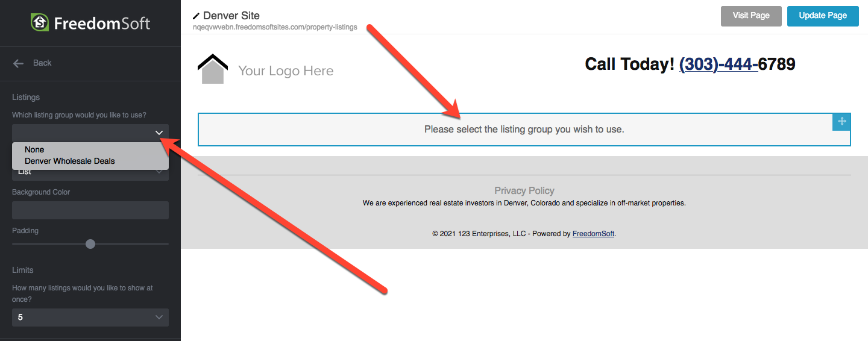The height and width of the screenshot is (341, 868).
Task: Follow the FreedomSoft footer link
Action: click(x=593, y=234)
